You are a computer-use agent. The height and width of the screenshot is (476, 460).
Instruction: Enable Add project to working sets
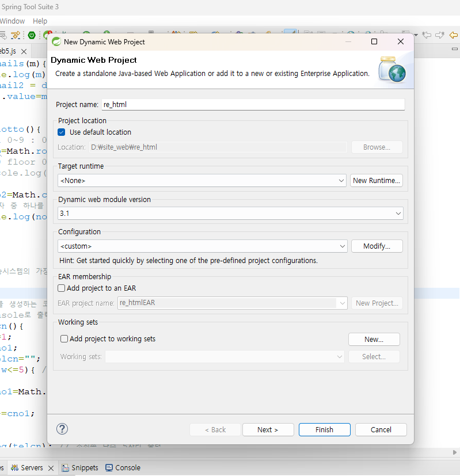(64, 339)
